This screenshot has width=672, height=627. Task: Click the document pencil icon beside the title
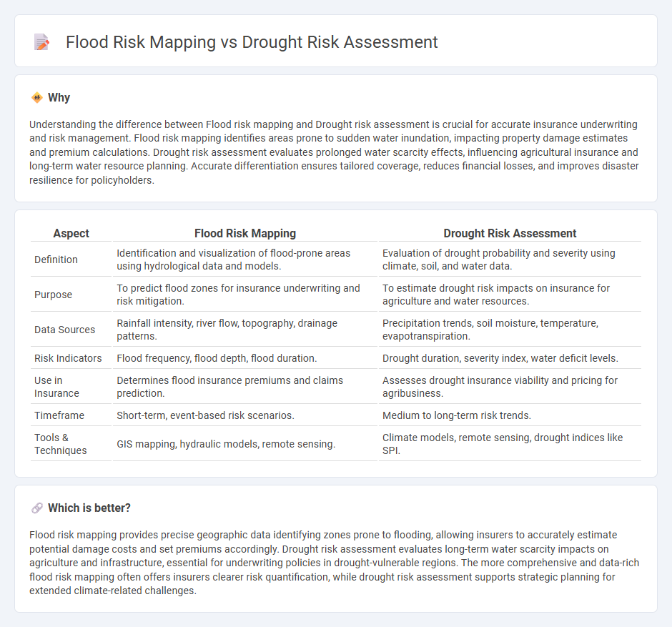pos(41,42)
